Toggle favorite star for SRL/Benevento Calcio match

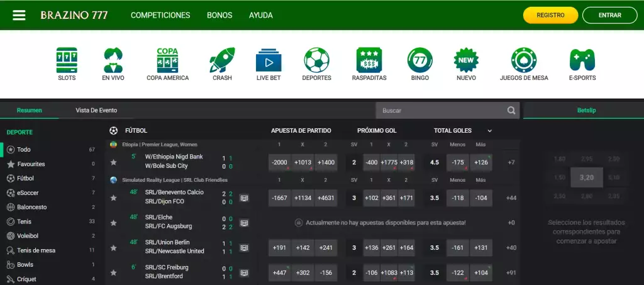click(x=114, y=198)
